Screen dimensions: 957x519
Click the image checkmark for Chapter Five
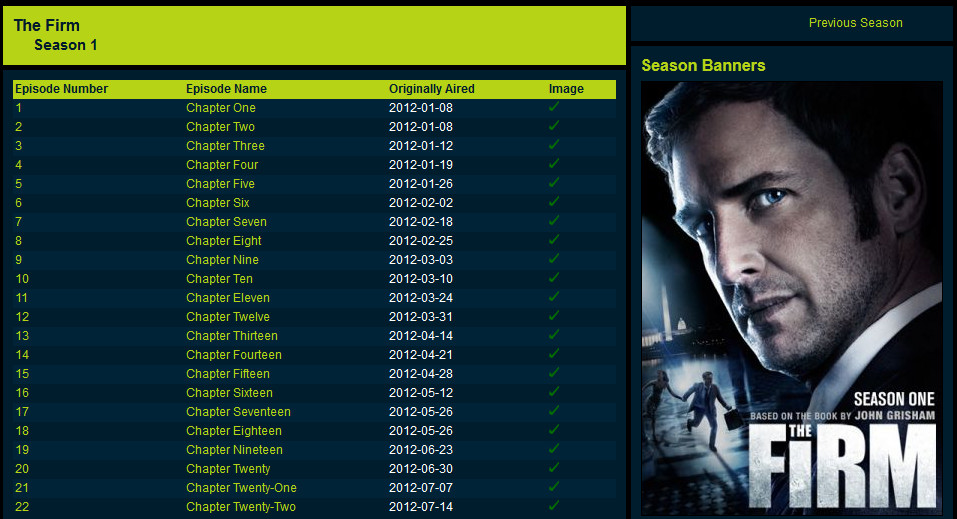pos(554,183)
